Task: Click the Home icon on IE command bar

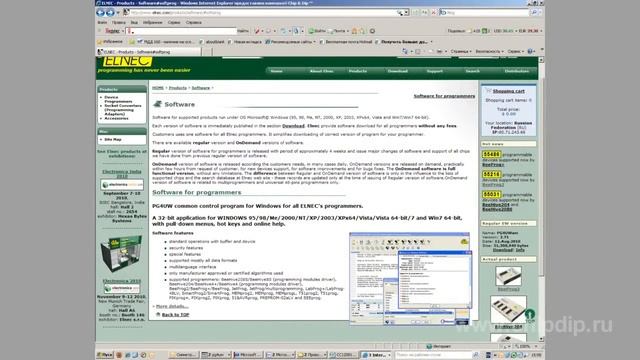Action: [x=404, y=51]
